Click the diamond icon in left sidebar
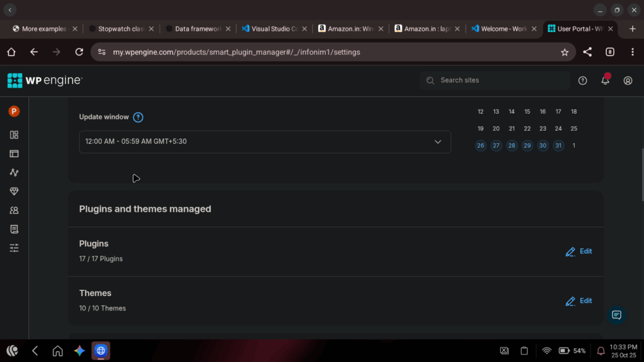 pyautogui.click(x=14, y=191)
